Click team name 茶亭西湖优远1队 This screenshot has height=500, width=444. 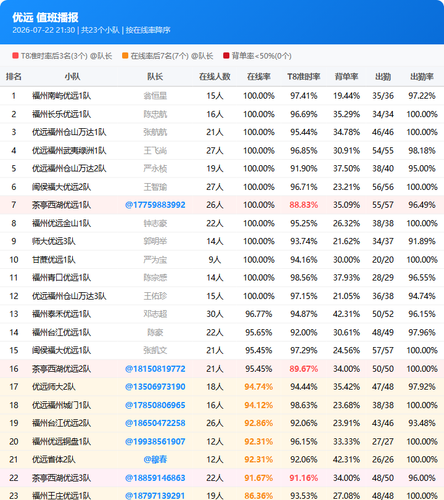pos(61,205)
